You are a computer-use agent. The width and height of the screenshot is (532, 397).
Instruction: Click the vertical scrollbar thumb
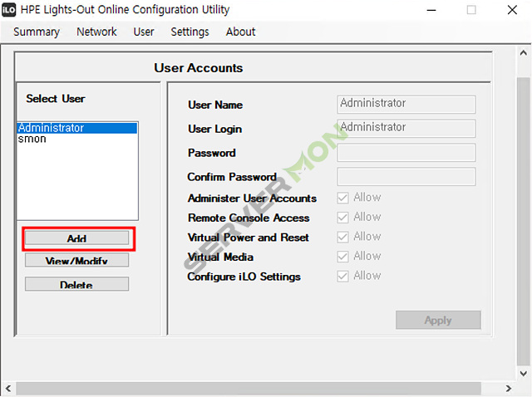524,222
